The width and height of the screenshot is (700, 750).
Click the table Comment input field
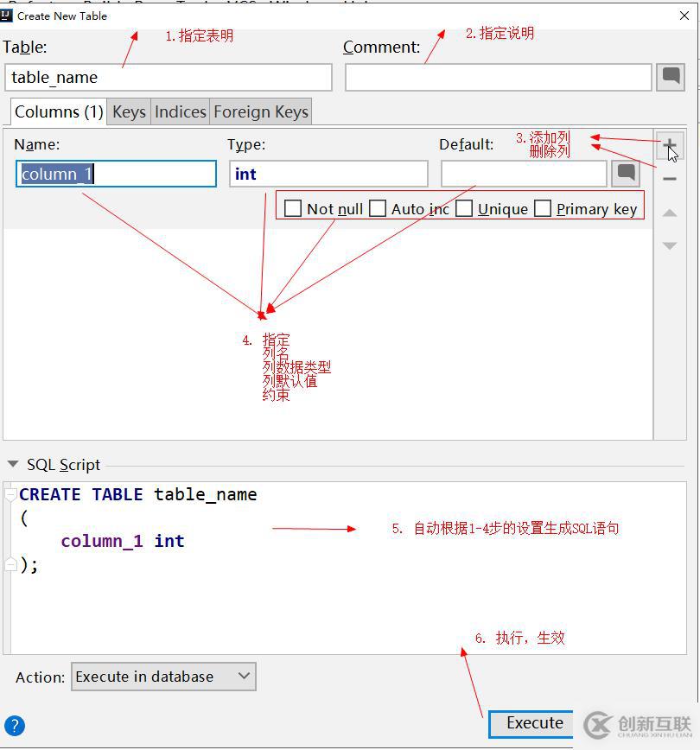click(x=498, y=77)
